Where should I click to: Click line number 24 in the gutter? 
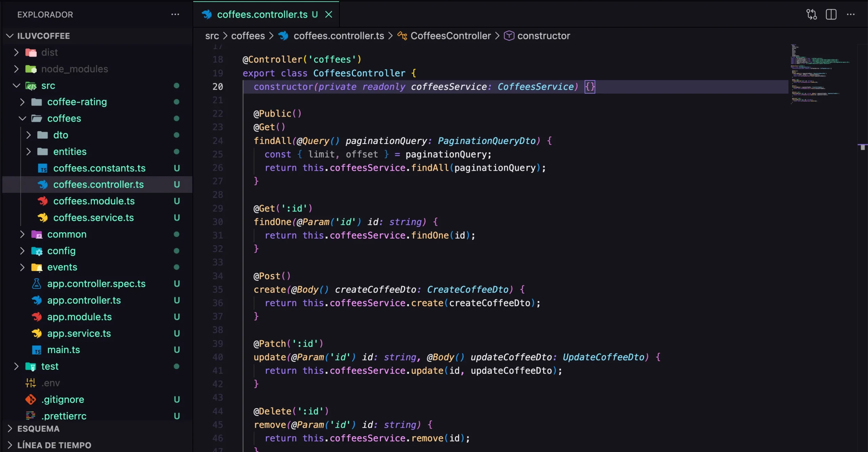(218, 141)
